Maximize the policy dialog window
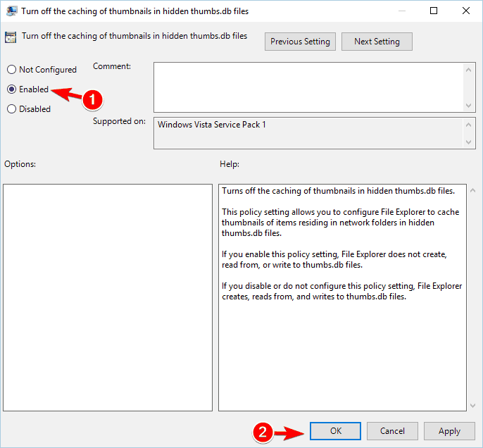This screenshot has width=483, height=448. [434, 11]
